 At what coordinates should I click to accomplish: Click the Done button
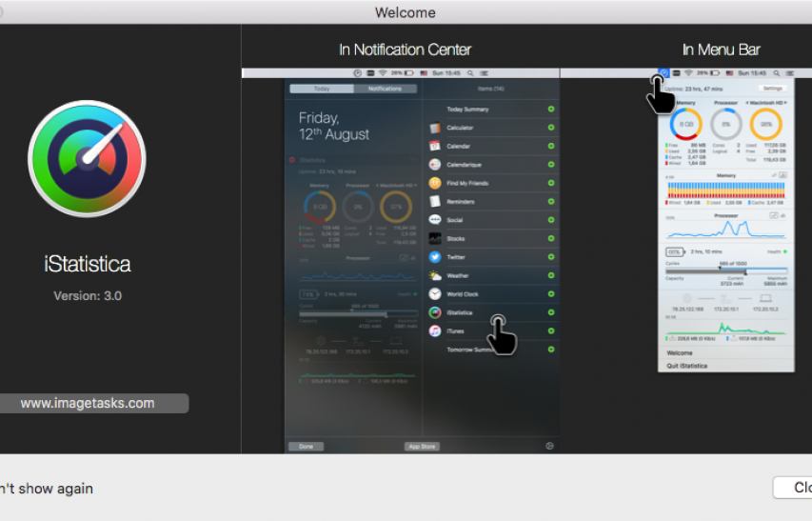click(307, 446)
